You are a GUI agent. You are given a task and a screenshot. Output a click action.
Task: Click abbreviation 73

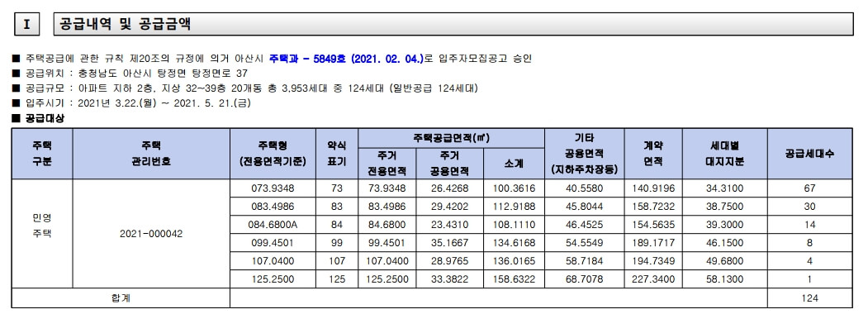tap(337, 188)
